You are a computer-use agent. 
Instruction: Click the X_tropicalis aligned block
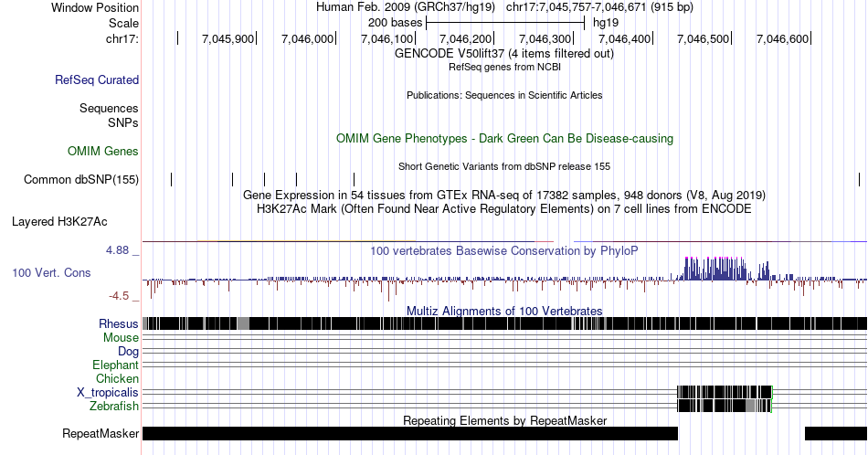click(725, 393)
